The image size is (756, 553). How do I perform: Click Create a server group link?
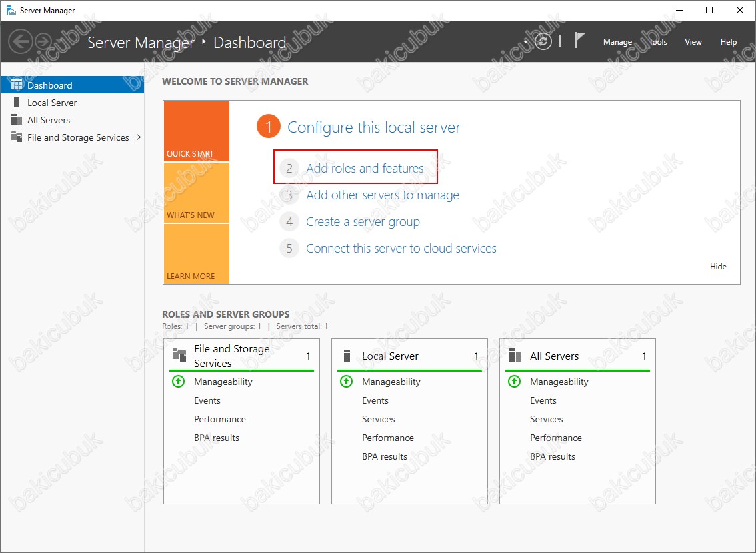(x=363, y=222)
